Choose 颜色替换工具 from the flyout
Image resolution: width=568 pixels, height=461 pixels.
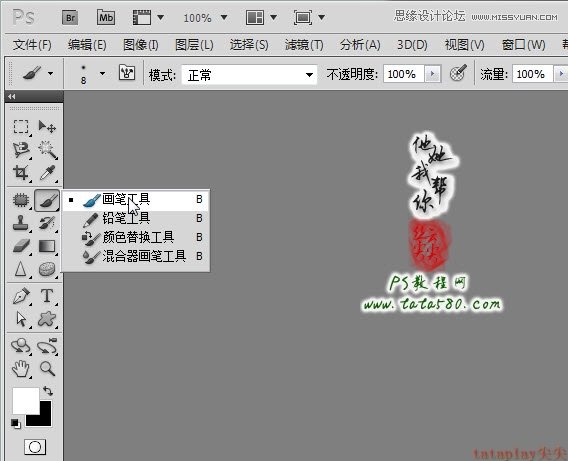135,237
